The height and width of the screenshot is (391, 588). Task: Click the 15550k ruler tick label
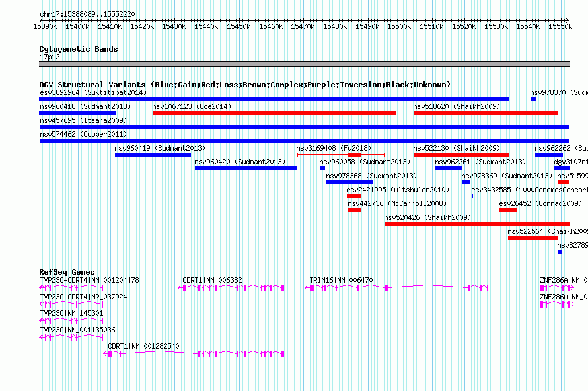[x=560, y=26]
